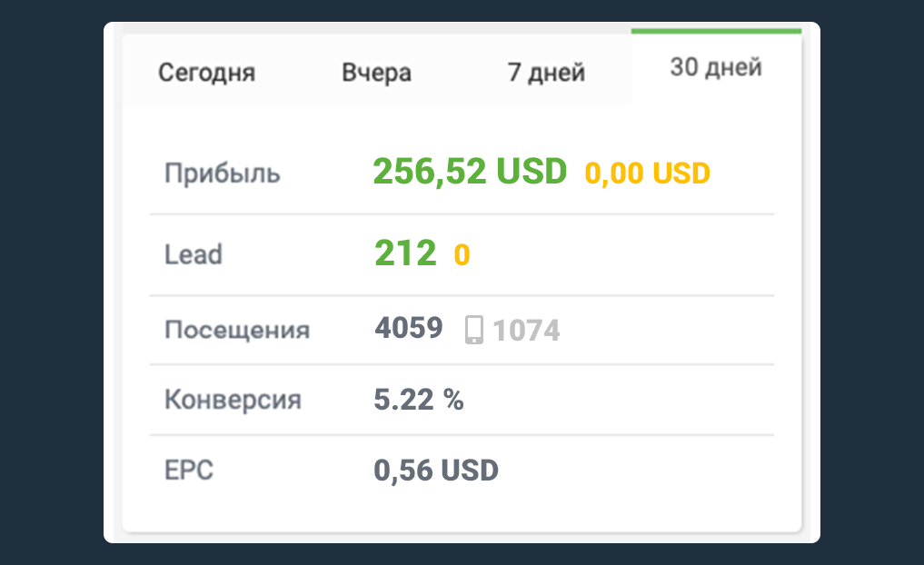Click the 0,56 USD EPC value
This screenshot has width=924, height=565.
436,471
